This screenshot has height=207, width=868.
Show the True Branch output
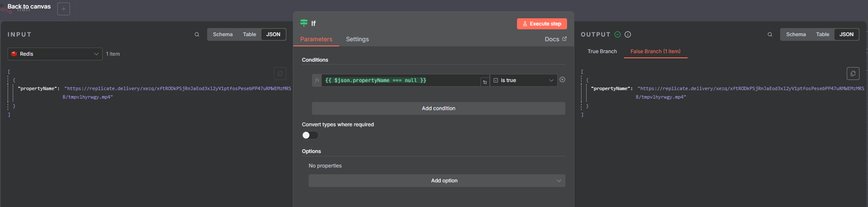tap(602, 51)
